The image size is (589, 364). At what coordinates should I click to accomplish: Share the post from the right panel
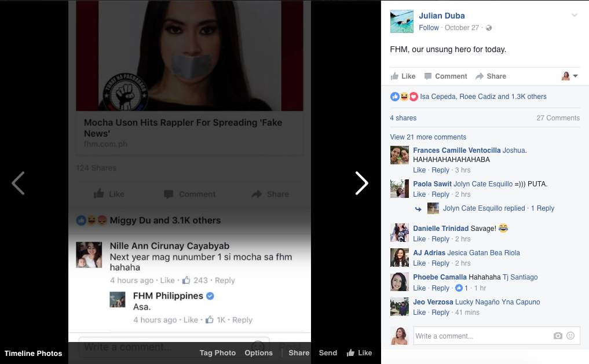tap(491, 76)
